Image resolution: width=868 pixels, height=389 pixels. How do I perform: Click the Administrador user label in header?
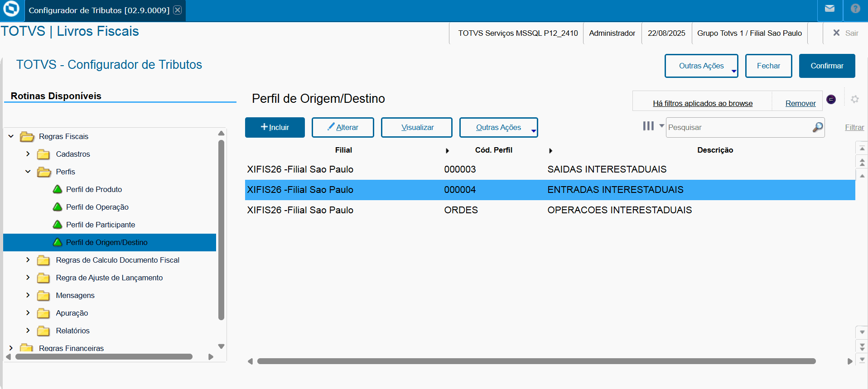612,33
